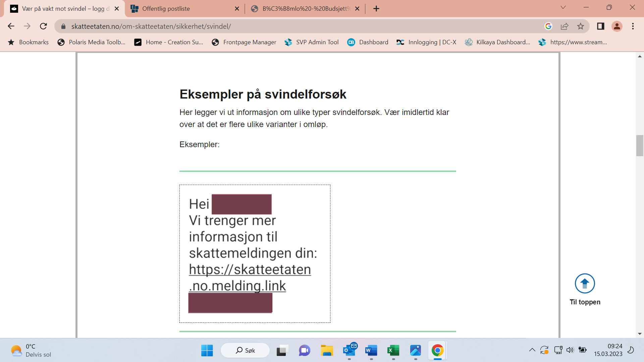Open Outlook from the taskbar

point(349,350)
